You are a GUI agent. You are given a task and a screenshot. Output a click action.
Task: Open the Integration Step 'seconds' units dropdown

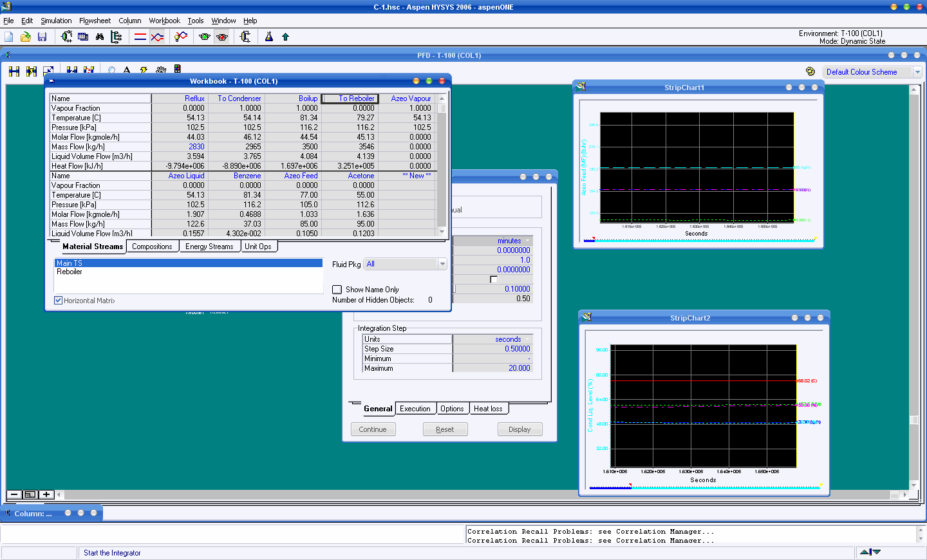coord(528,339)
